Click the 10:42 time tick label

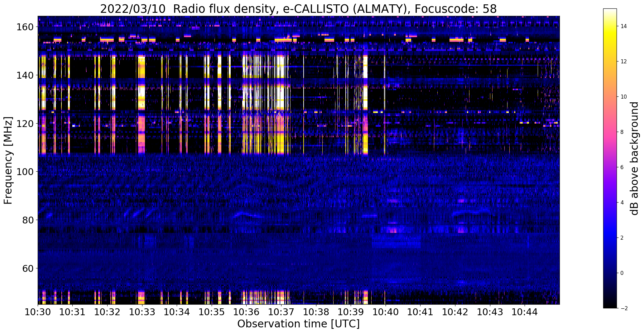click(x=455, y=312)
